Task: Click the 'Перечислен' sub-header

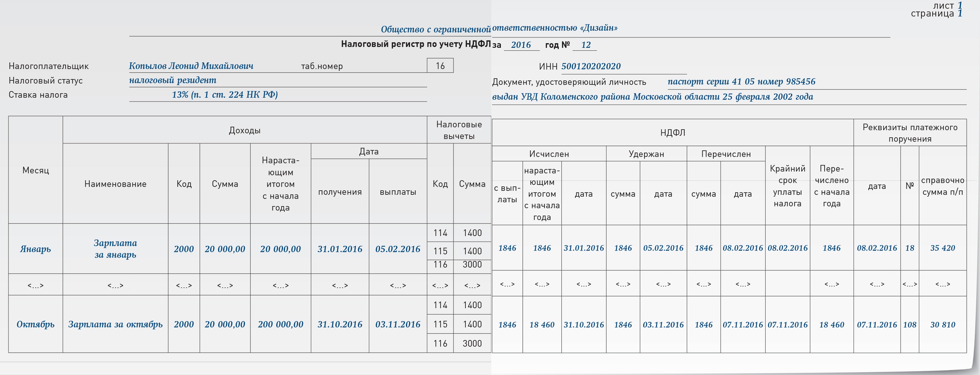Action: click(726, 154)
